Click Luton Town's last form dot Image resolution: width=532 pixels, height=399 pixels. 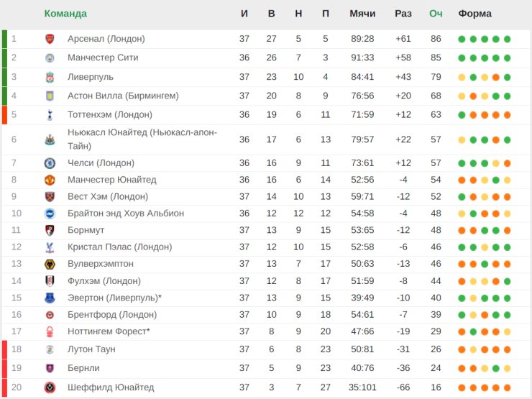click(x=508, y=349)
